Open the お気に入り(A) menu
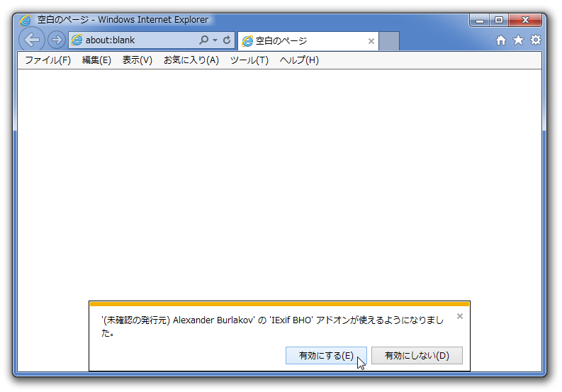 [x=191, y=60]
